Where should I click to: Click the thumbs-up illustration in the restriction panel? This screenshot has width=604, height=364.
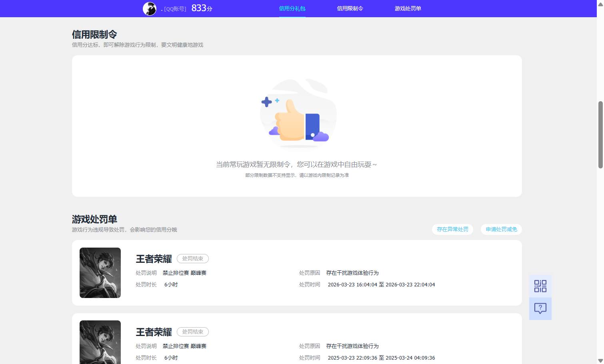point(298,113)
